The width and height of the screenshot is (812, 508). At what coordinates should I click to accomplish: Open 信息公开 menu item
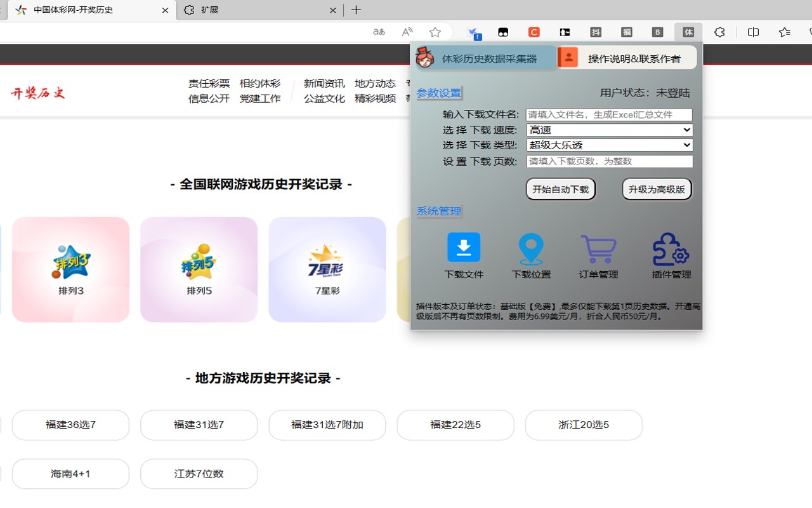[209, 98]
